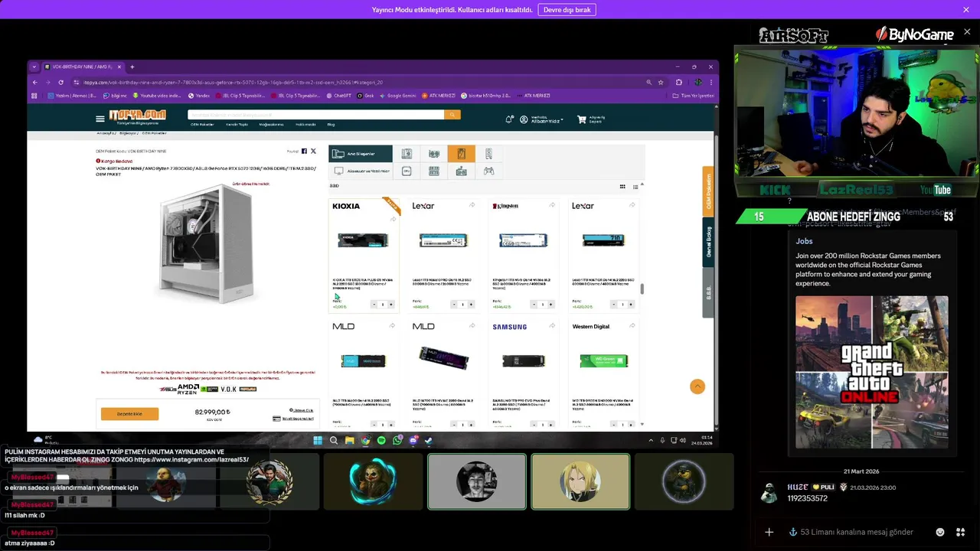Click orange scroll-to-top arrow button
Screen dimensions: 980x551
[697, 386]
